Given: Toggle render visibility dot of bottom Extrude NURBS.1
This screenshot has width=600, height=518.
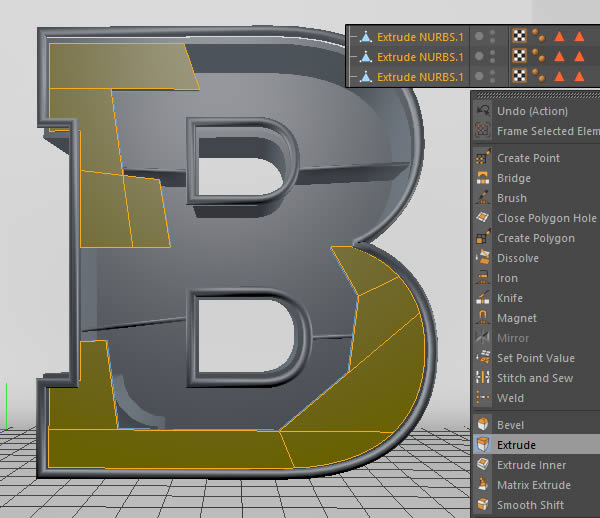Looking at the screenshot, I should pyautogui.click(x=492, y=80).
